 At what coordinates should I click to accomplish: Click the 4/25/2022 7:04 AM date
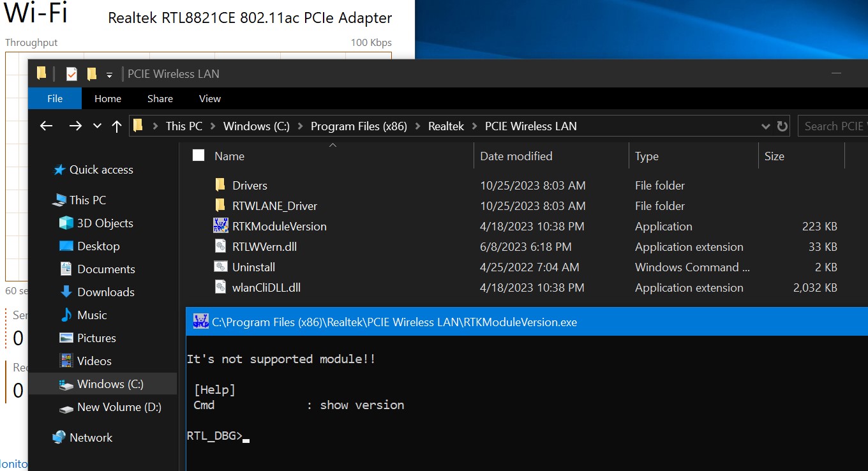coord(530,267)
